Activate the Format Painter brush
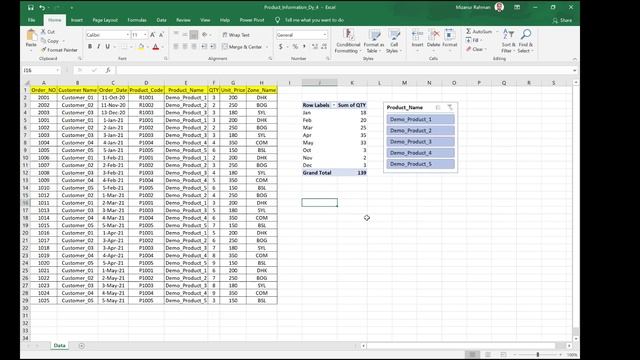 [x=59, y=50]
